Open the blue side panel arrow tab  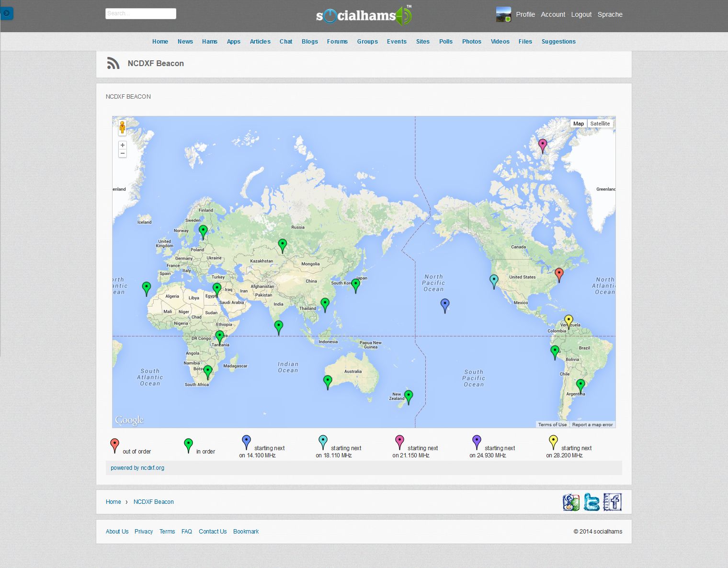click(7, 13)
